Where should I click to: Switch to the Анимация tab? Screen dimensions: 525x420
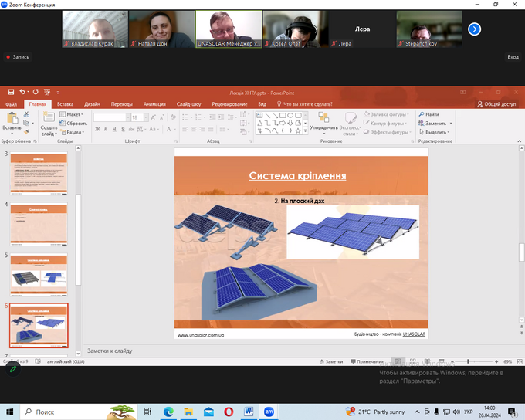[x=154, y=103]
